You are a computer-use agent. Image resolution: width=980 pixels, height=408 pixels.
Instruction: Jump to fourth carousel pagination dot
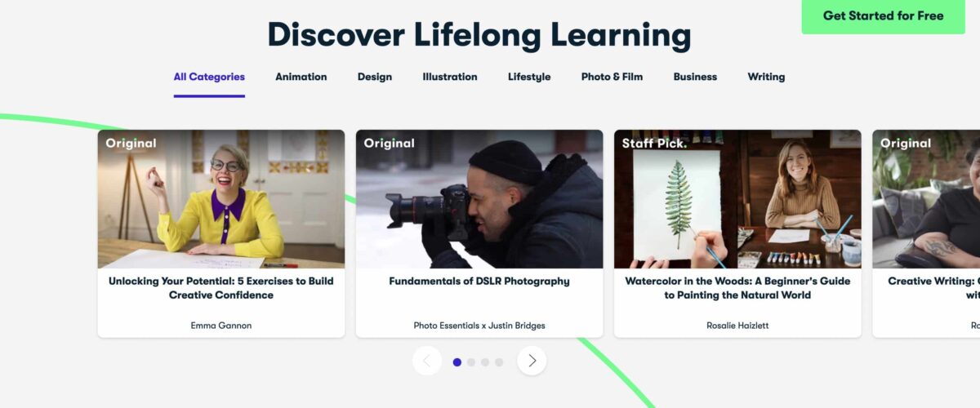pyautogui.click(x=499, y=361)
